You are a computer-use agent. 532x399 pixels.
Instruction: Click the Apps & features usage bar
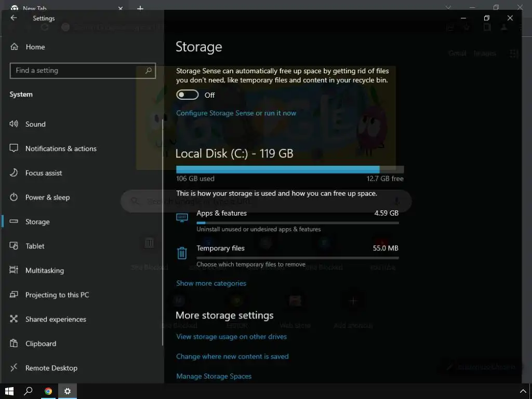click(x=298, y=223)
